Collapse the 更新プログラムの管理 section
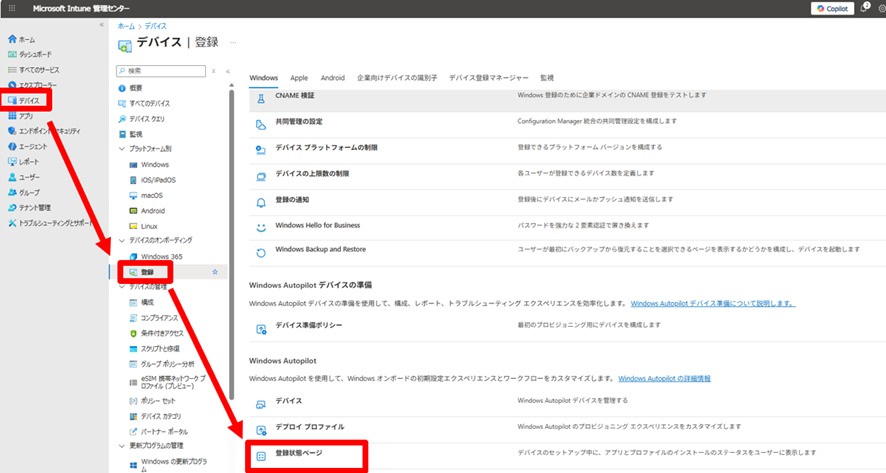The width and height of the screenshot is (886, 473). pyautogui.click(x=121, y=445)
